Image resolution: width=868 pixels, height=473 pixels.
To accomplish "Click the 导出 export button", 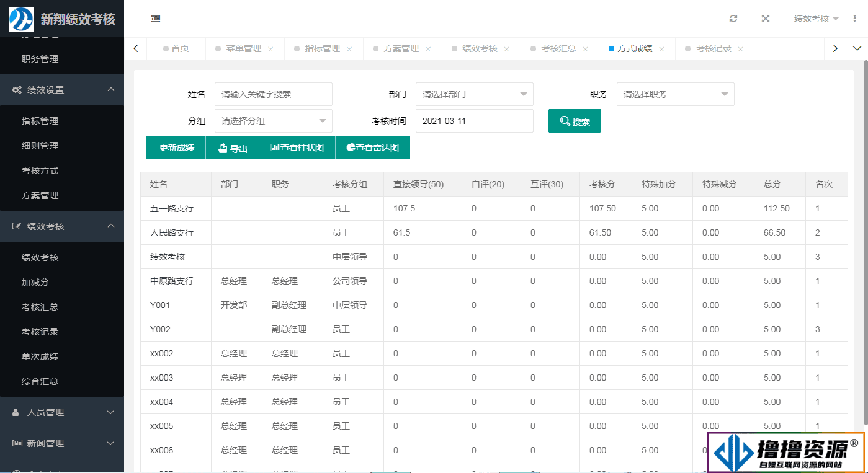I will [x=233, y=148].
